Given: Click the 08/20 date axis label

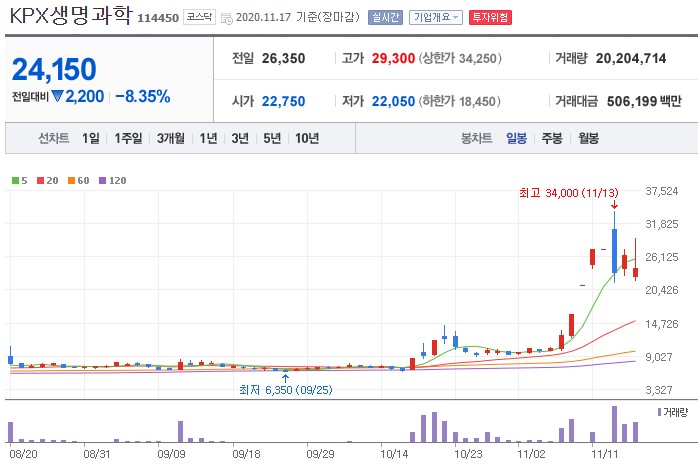Looking at the screenshot, I should 23,454.
